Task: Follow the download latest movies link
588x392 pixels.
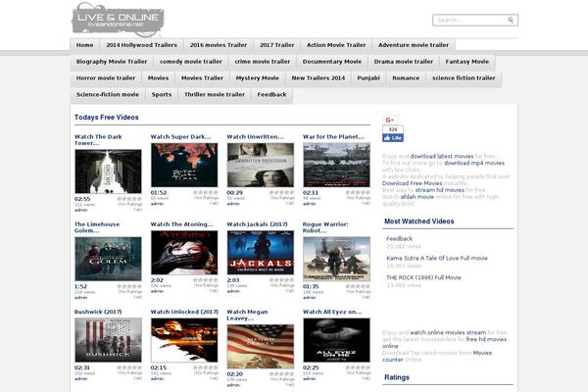Action: click(442, 156)
